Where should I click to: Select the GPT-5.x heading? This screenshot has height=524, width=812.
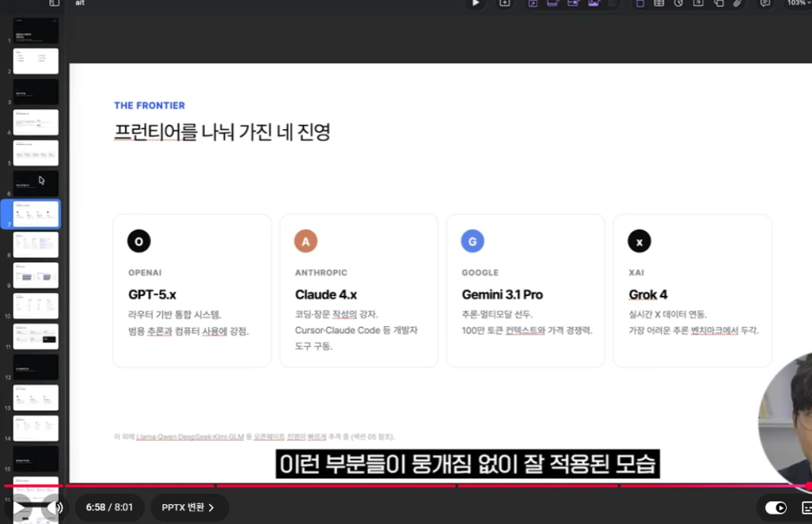pos(153,295)
